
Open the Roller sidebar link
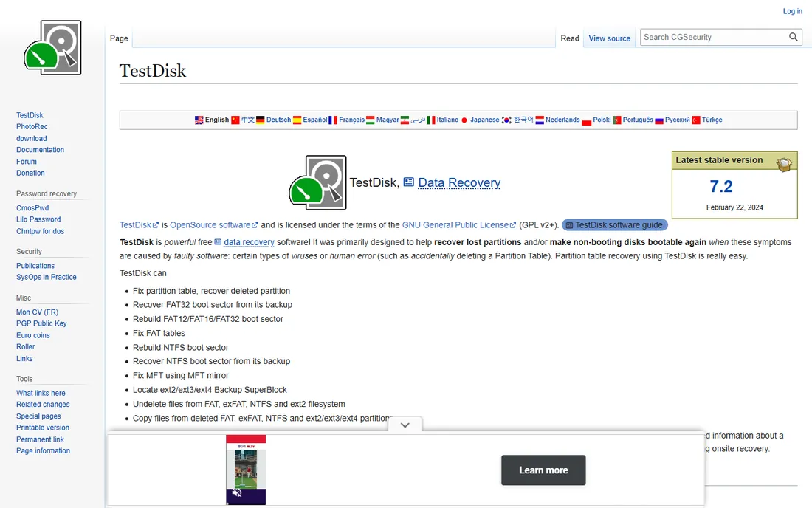tap(25, 346)
